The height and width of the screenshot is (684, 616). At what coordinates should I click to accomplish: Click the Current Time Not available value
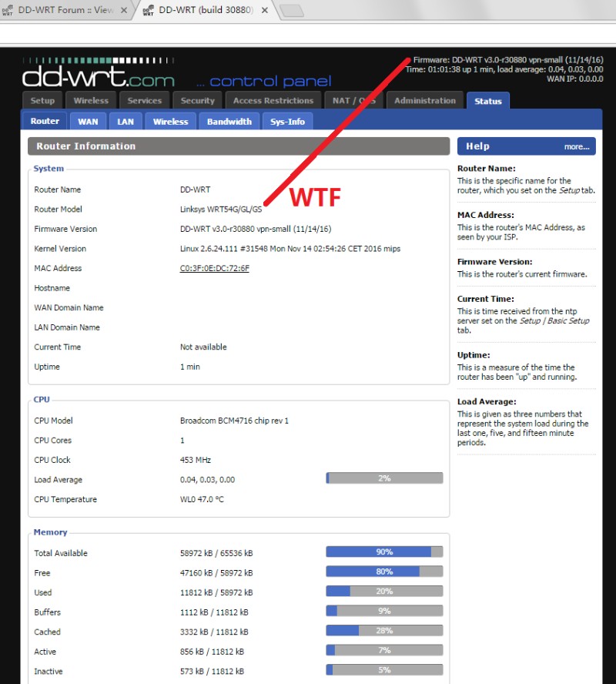203,347
